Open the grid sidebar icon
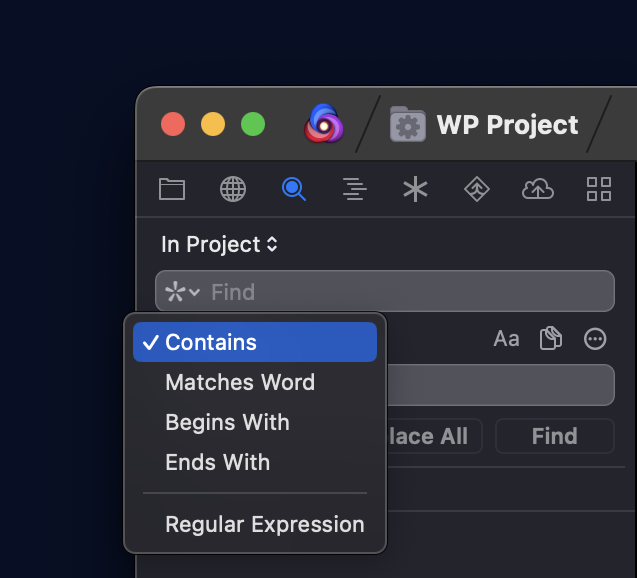 (x=599, y=189)
